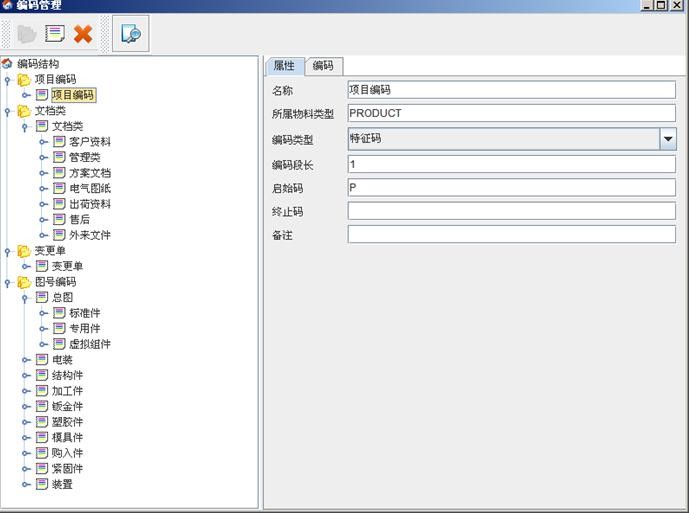Click the red X delete toolbar icon
Image resolution: width=689 pixels, height=513 pixels.
pos(83,35)
